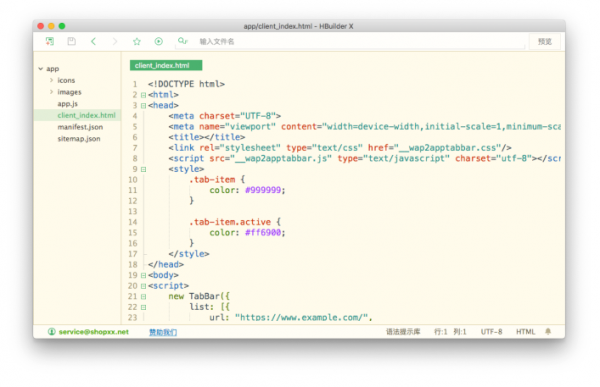
Task: Click the green maximize window button
Action: (62, 26)
